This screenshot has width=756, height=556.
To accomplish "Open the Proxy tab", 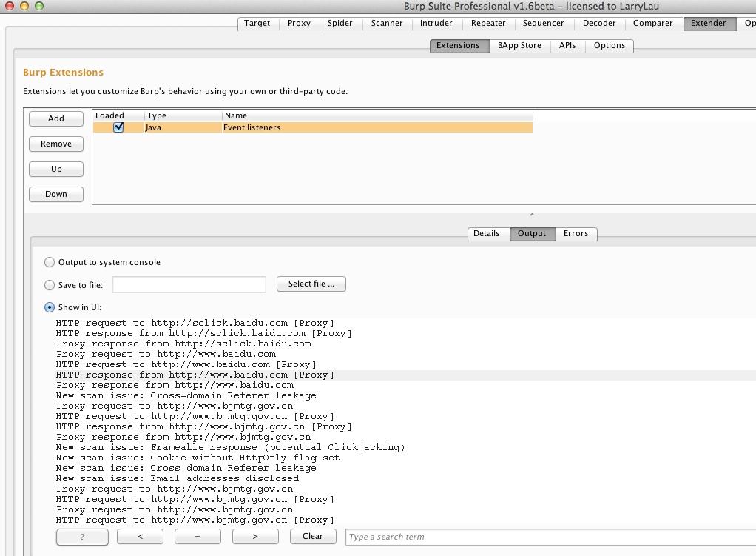I will (x=299, y=23).
